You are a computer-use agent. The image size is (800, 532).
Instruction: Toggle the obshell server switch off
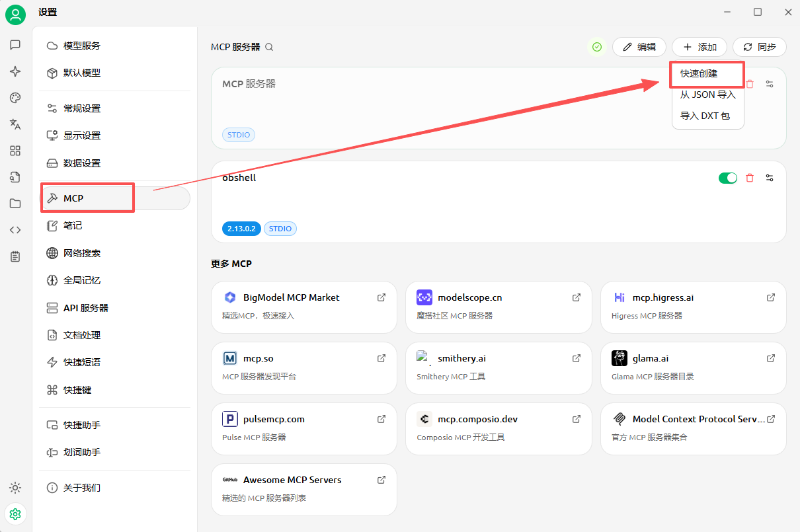[727, 178]
